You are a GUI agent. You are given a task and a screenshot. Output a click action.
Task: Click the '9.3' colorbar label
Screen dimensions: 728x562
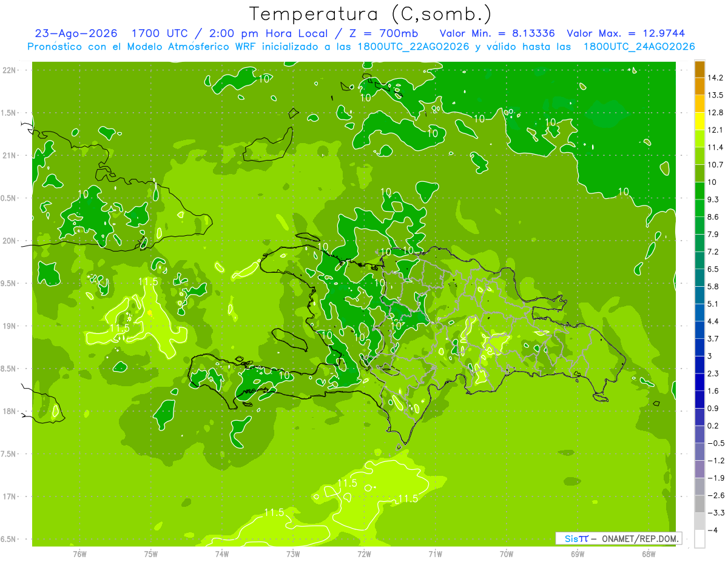click(713, 199)
